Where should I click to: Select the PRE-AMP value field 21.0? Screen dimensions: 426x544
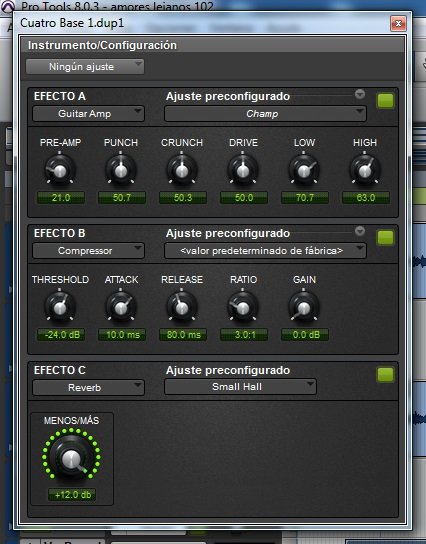point(61,198)
